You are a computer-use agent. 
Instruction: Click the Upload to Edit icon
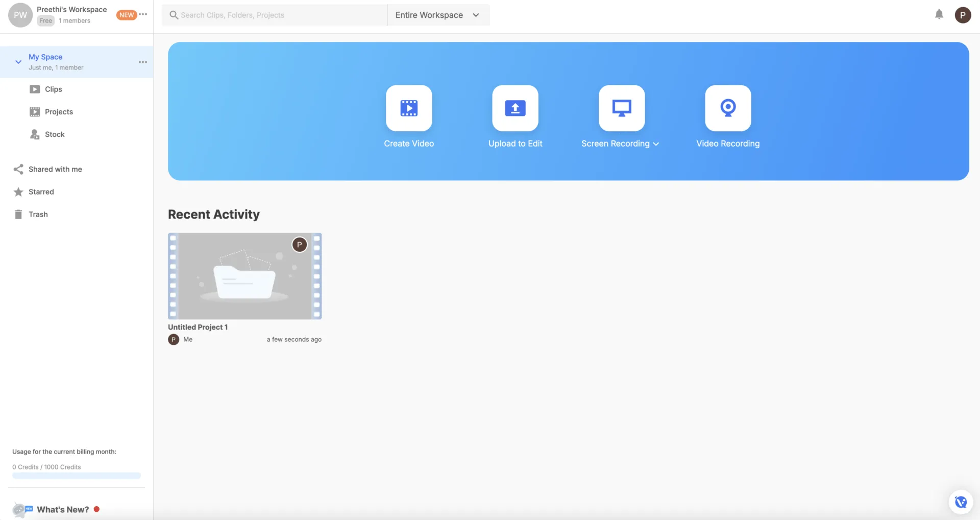(515, 108)
